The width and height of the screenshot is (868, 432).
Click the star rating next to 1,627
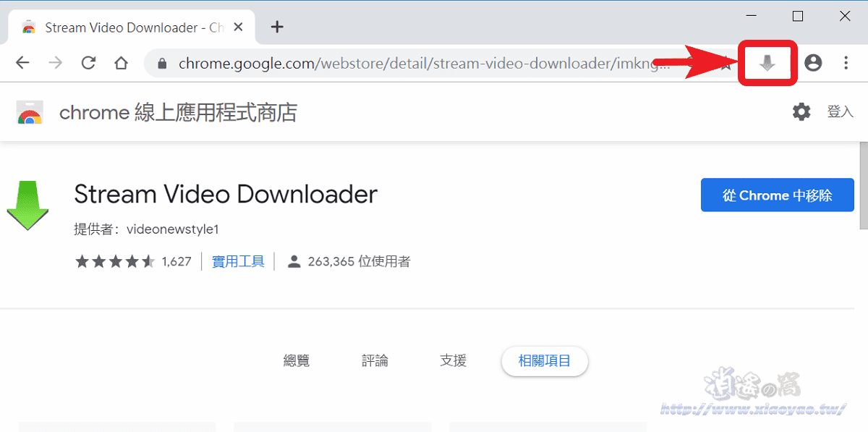[x=115, y=261]
